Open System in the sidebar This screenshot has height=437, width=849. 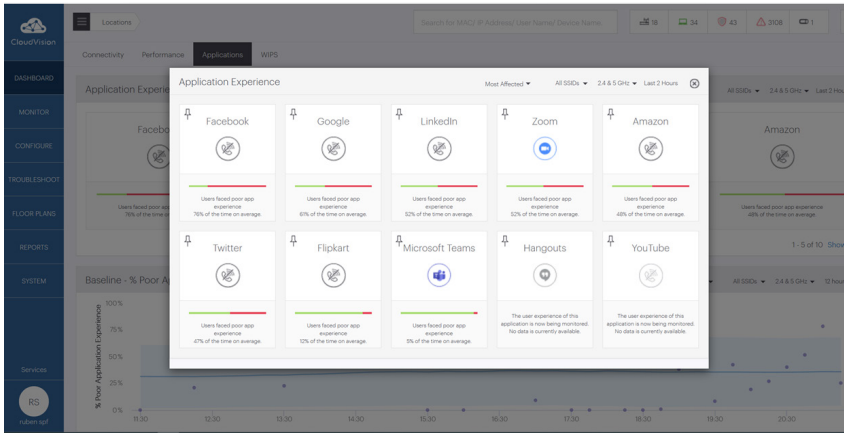(x=34, y=281)
